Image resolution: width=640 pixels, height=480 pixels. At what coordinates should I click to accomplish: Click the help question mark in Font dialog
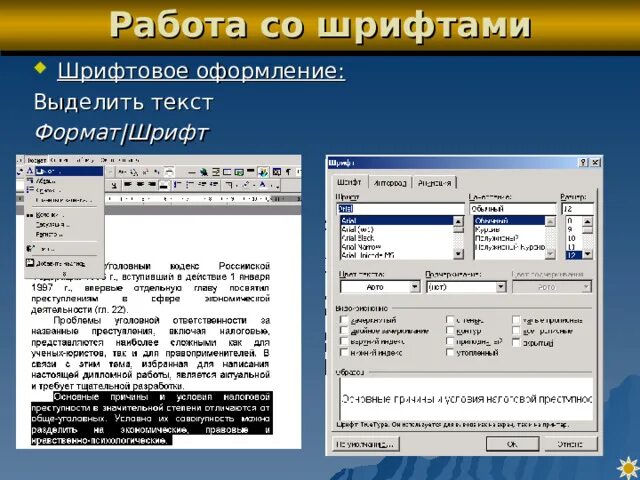coord(584,162)
